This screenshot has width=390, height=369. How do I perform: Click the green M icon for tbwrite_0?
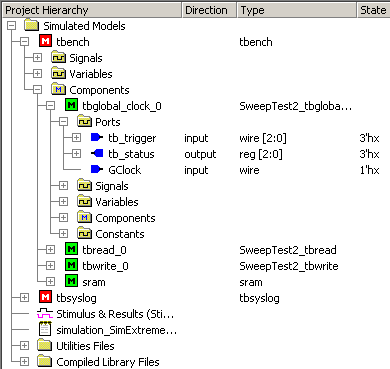click(71, 265)
